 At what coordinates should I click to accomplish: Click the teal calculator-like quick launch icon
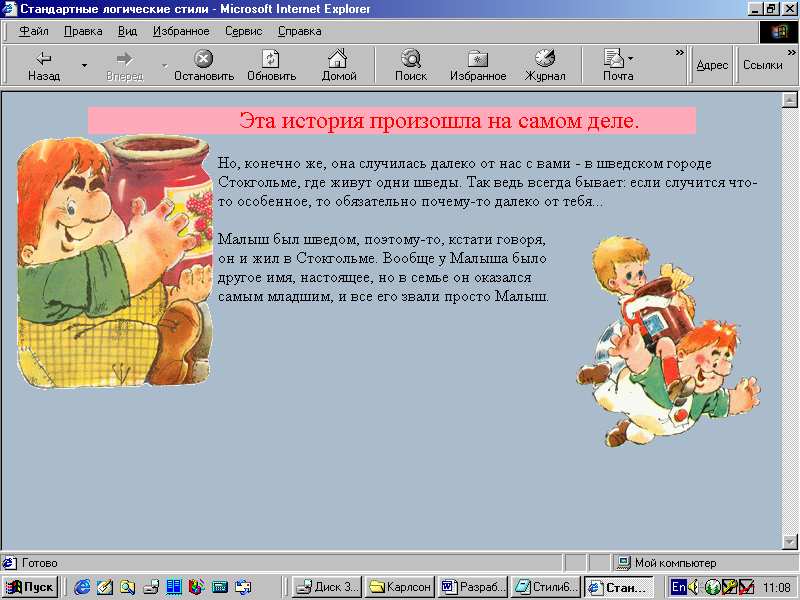click(220, 587)
